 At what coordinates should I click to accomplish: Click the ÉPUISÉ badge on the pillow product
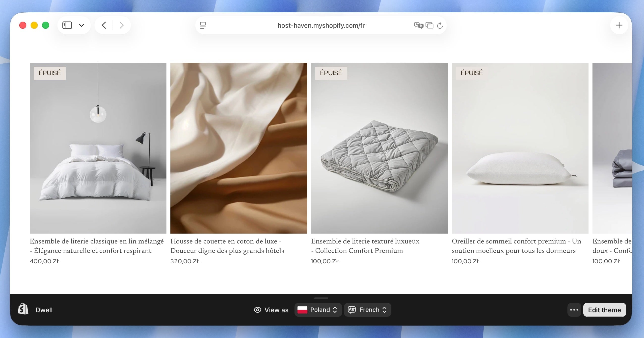coord(471,73)
